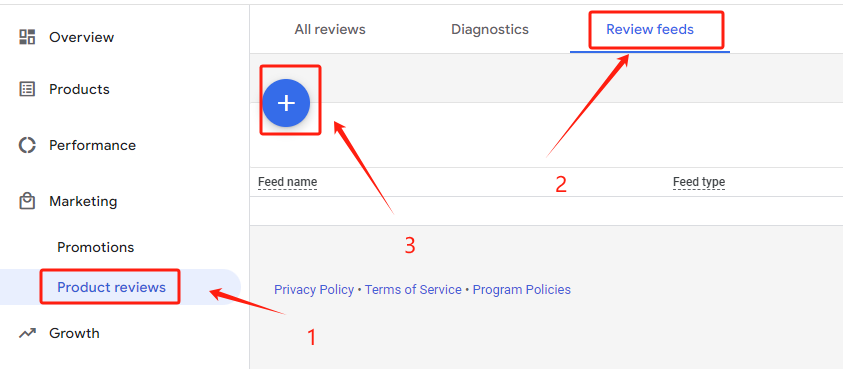843x369 pixels.
Task: Click the Overview dashboard icon
Action: 27,37
